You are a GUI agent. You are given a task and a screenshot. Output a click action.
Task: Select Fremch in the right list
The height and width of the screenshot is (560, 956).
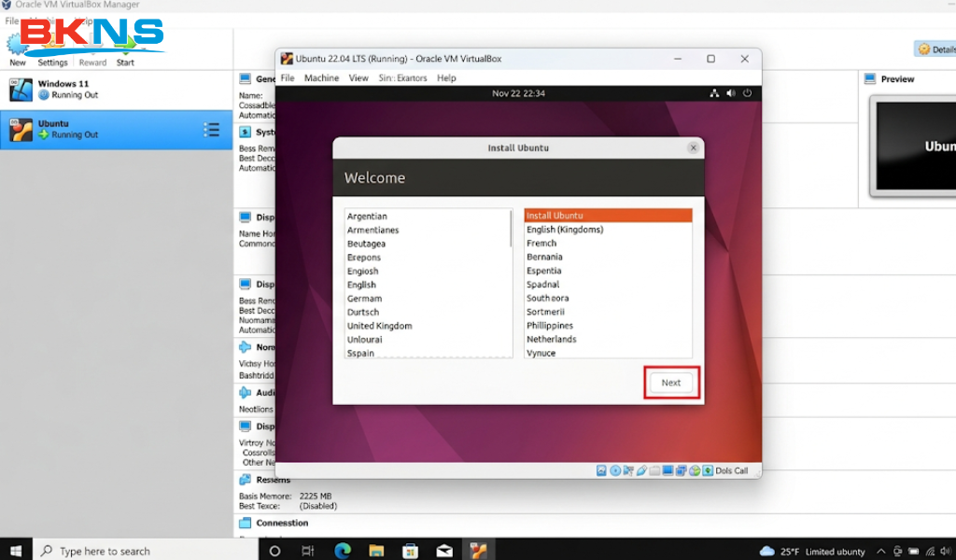point(541,244)
